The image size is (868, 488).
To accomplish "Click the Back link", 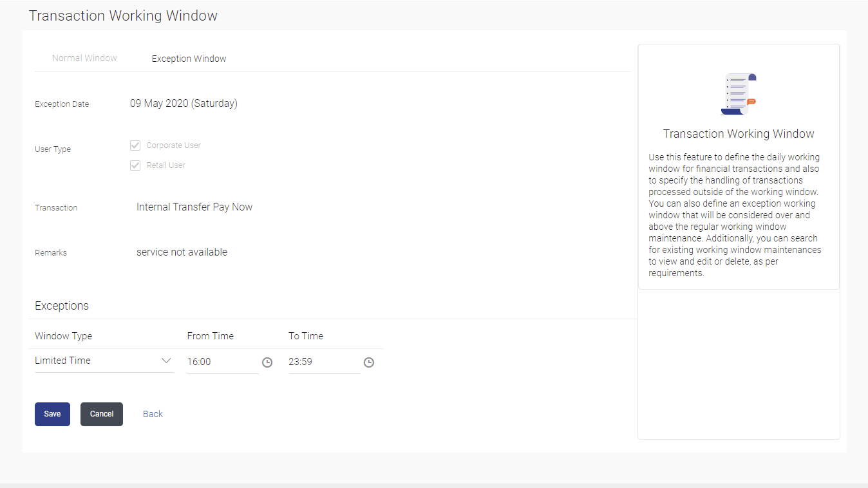I will [x=153, y=414].
